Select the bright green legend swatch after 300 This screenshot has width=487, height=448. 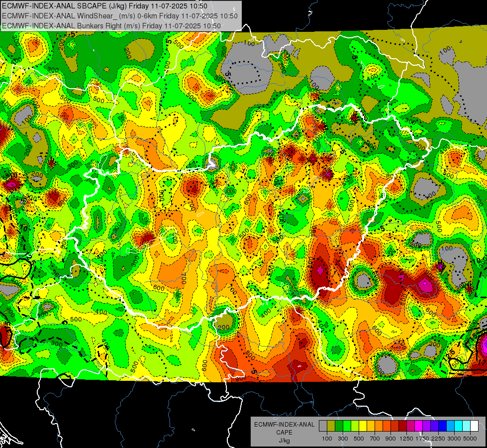347,426
